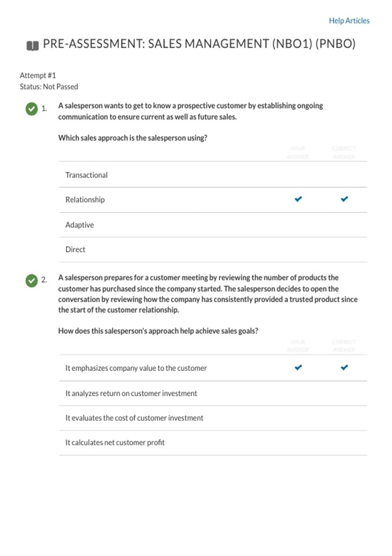Click the correct-answer checkmark for company value option
392x556 pixels.
tap(344, 367)
